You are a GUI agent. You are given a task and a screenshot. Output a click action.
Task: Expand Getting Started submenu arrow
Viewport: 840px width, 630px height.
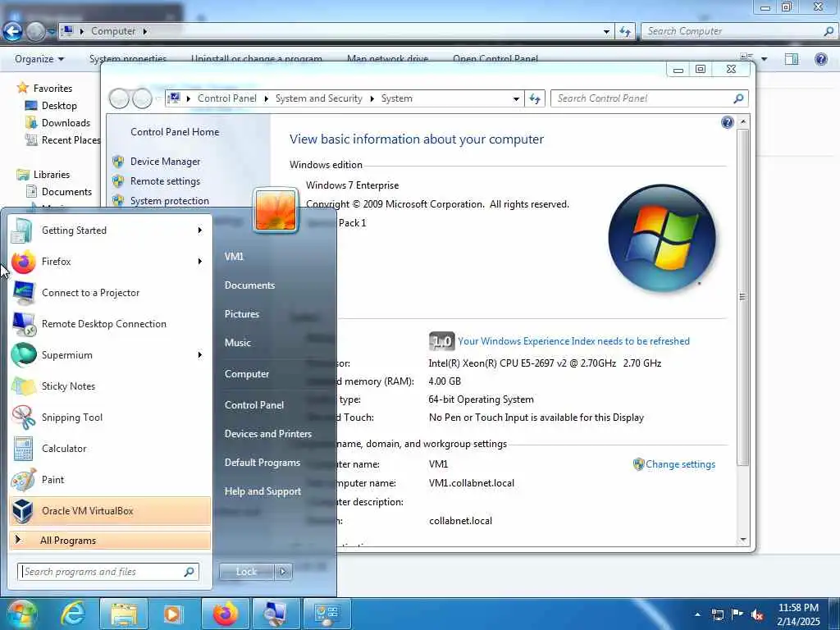tap(200, 231)
